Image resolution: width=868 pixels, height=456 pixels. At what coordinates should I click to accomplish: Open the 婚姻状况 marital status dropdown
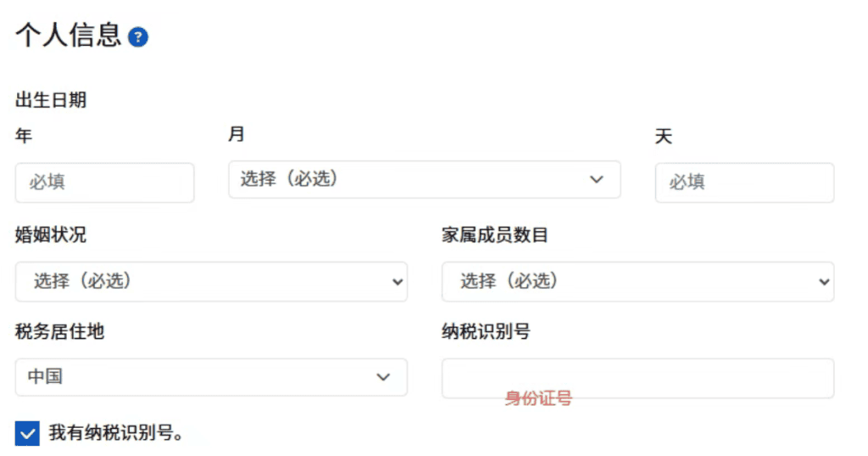211,281
